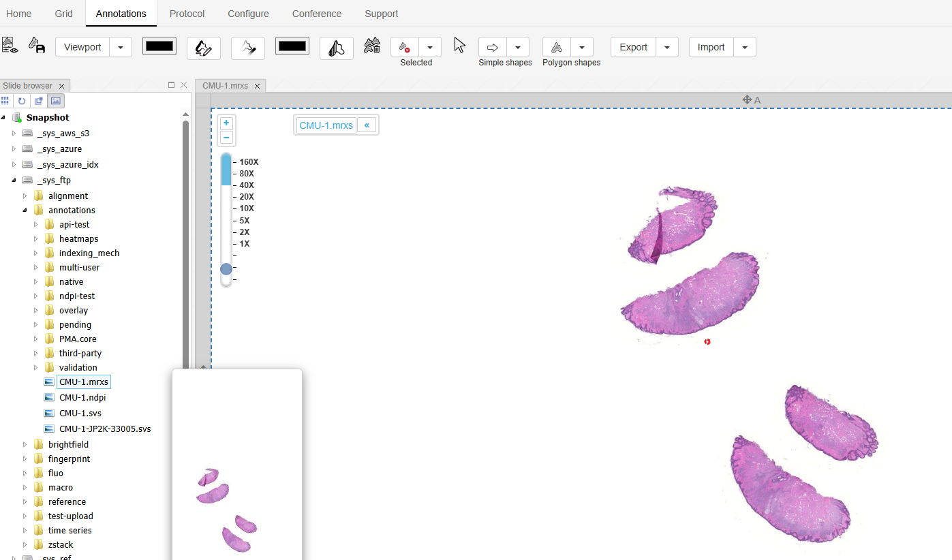The image size is (952, 560).
Task: Open the Viewport dropdown arrow
Action: (x=121, y=47)
